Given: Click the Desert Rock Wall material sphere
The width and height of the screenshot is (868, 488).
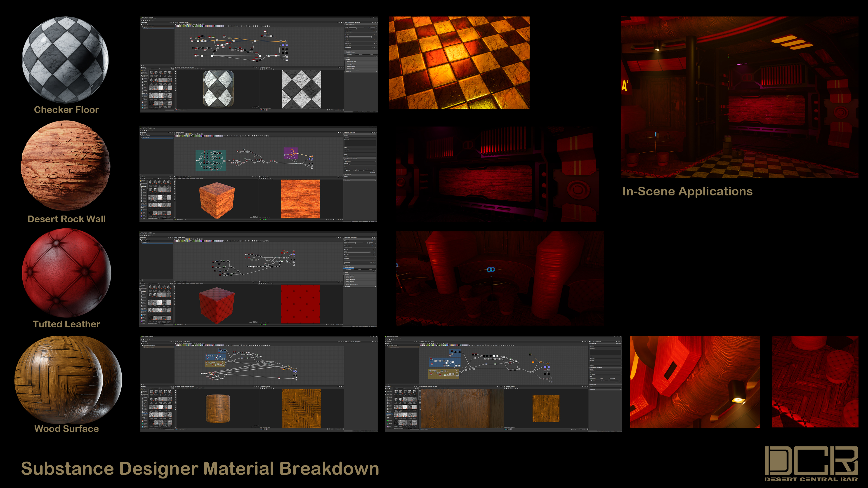Looking at the screenshot, I should [x=66, y=166].
